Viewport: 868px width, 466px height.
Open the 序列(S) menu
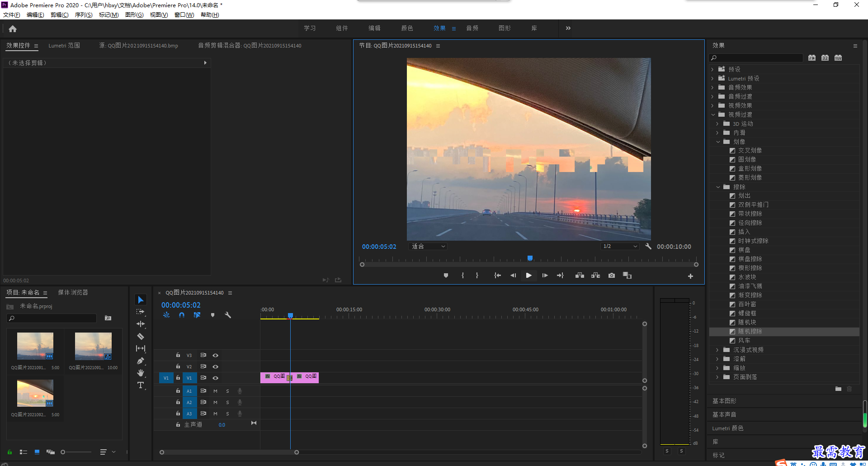tap(84, 15)
